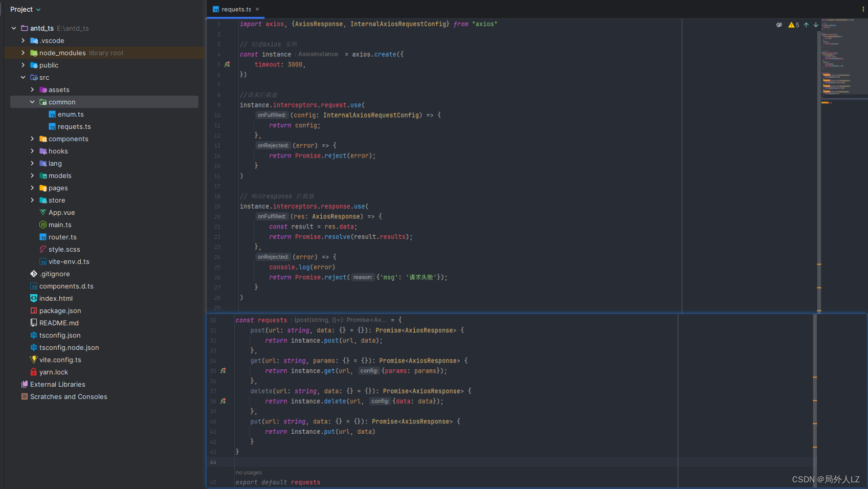Image resolution: width=868 pixels, height=489 pixels.
Task: Click the components.d.ts file icon
Action: pos(34,286)
